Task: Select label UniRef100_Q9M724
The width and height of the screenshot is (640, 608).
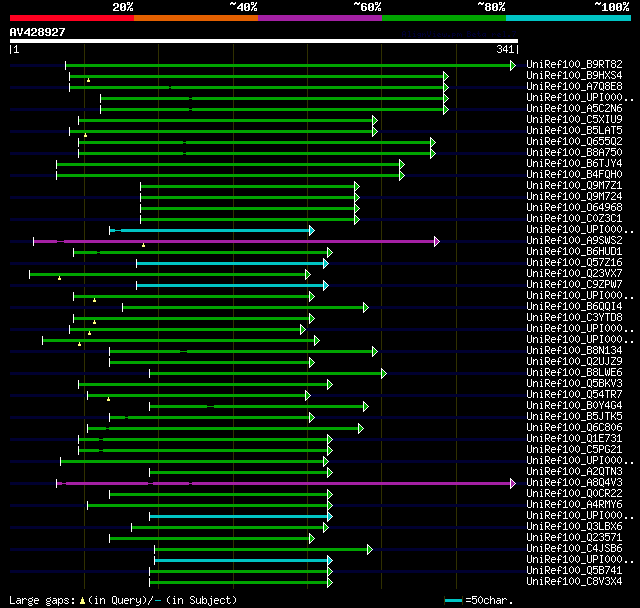Action: 574,197
